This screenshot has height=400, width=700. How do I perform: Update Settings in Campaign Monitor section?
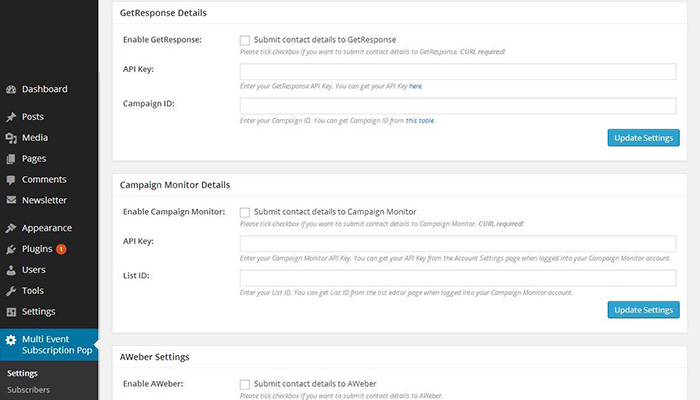click(x=643, y=310)
